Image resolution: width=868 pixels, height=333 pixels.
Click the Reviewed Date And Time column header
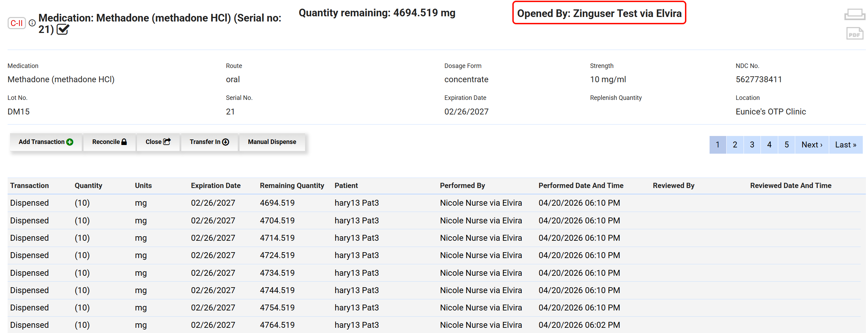point(791,186)
